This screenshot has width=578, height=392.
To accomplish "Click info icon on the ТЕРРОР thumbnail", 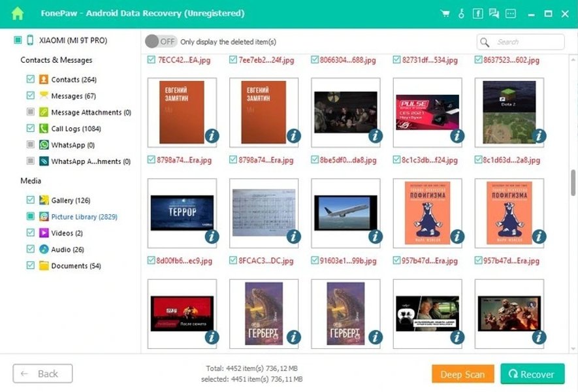I will pos(212,237).
